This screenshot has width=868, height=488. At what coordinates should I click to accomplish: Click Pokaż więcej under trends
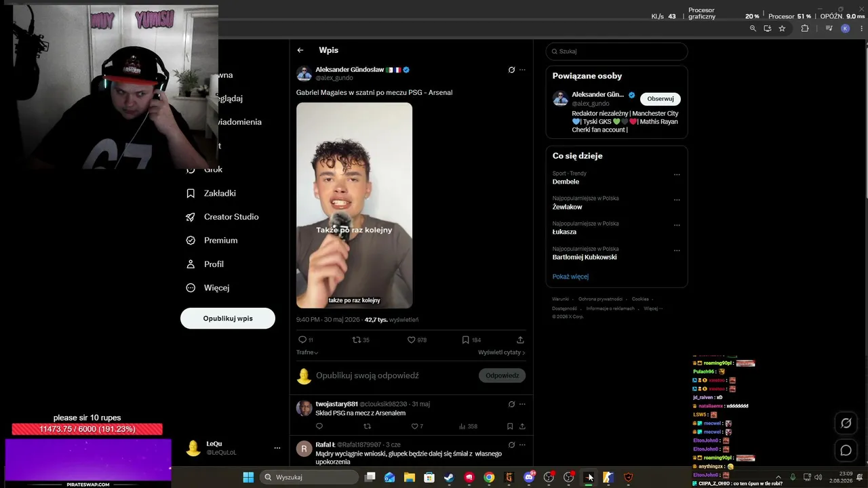(x=570, y=277)
